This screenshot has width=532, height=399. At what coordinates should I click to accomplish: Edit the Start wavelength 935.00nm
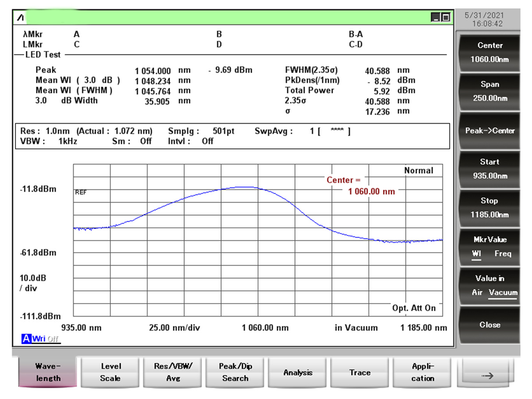pyautogui.click(x=490, y=169)
